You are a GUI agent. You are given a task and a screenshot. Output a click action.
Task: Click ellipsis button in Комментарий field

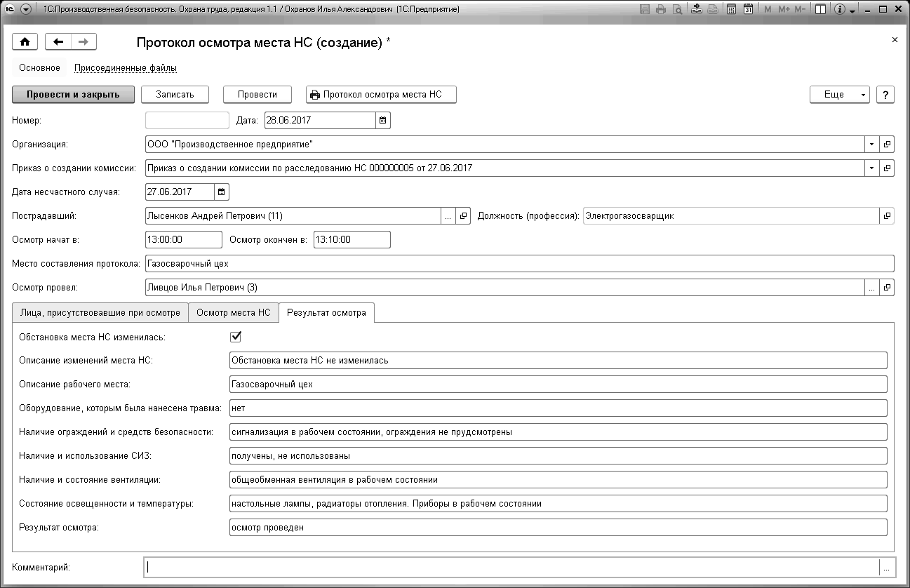tap(887, 568)
